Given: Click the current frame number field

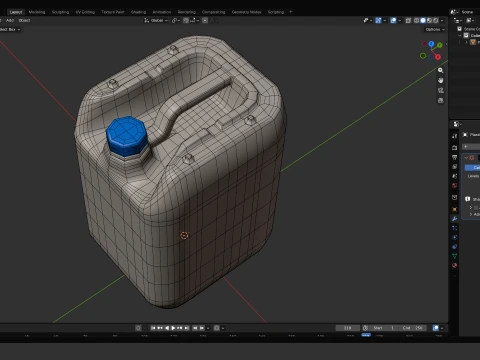Looking at the screenshot, I should 348,328.
